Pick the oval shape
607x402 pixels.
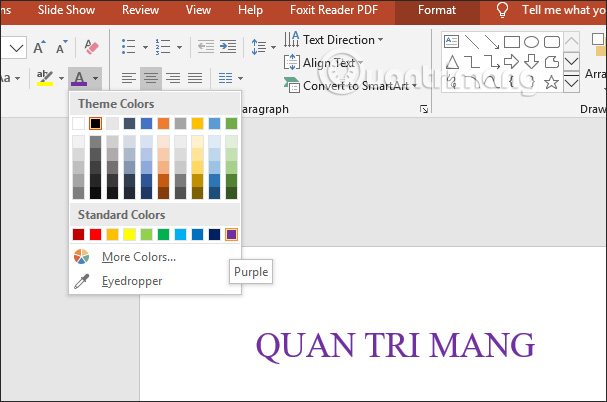[532, 41]
